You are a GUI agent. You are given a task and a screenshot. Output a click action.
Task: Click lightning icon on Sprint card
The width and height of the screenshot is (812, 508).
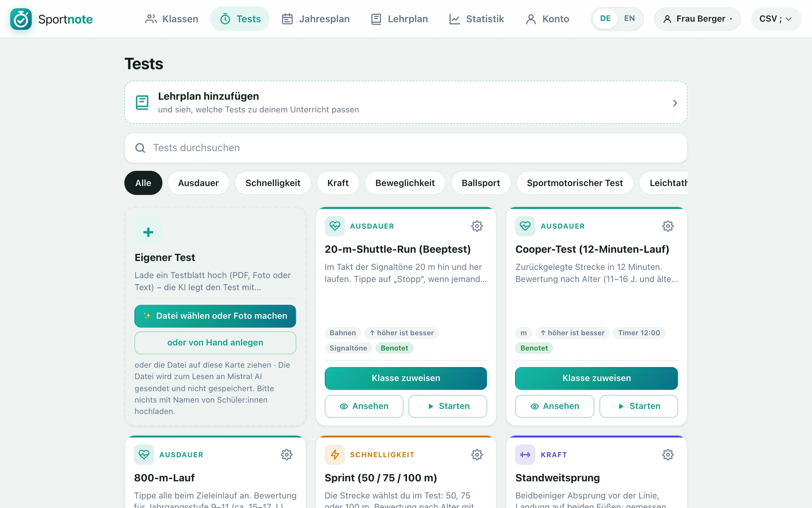335,455
